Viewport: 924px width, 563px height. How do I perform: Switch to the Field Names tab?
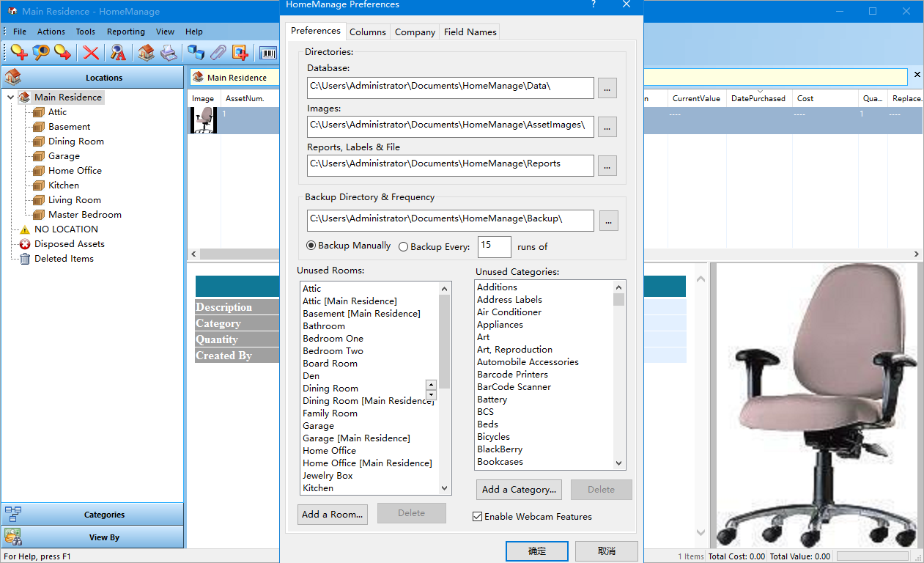pyautogui.click(x=470, y=32)
